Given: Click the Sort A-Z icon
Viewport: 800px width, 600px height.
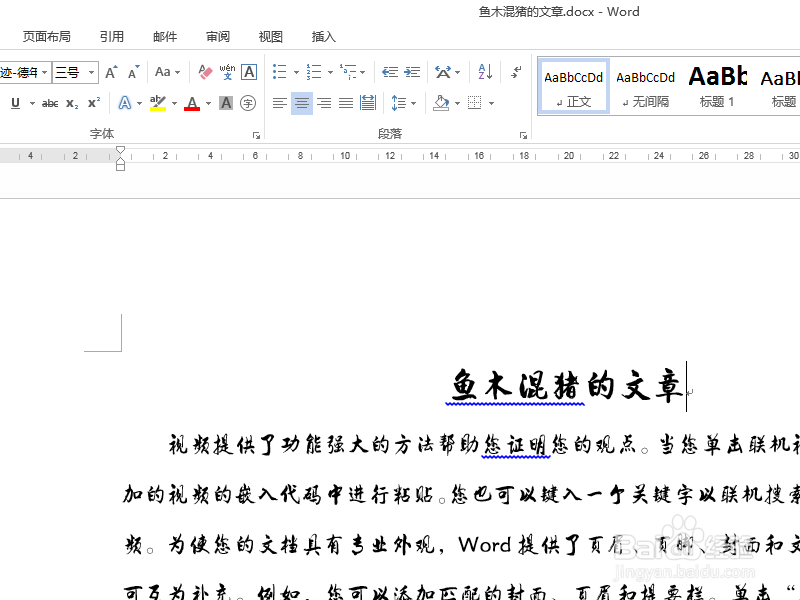Looking at the screenshot, I should (484, 70).
